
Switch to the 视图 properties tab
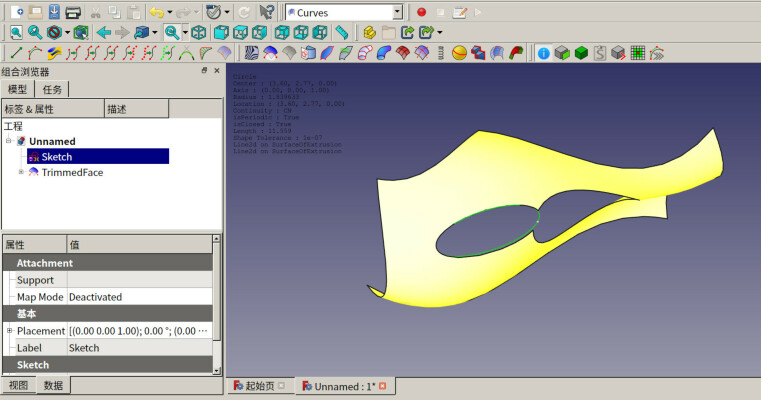(x=18, y=385)
